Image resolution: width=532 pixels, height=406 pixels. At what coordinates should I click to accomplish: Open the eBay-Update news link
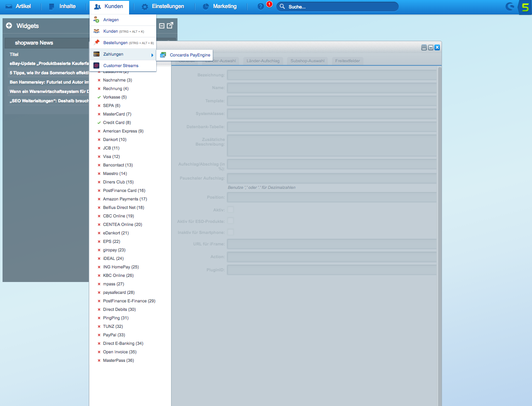(49, 64)
